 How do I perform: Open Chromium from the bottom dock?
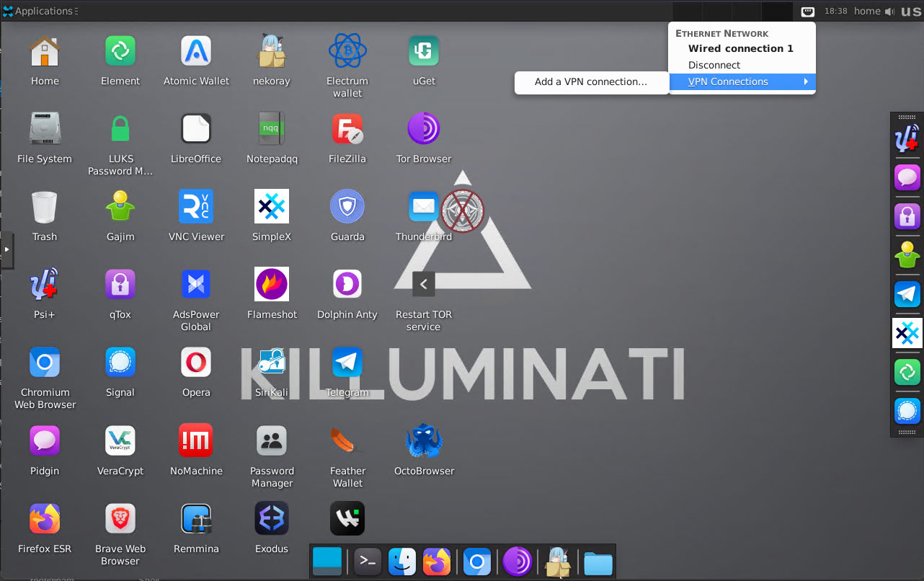point(477,562)
